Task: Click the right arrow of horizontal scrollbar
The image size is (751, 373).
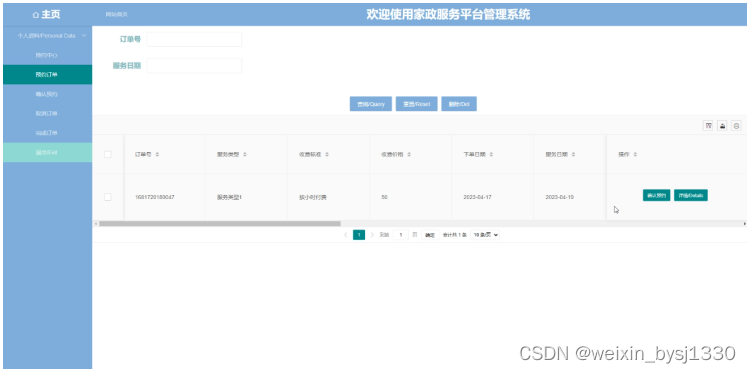Action: pos(745,224)
